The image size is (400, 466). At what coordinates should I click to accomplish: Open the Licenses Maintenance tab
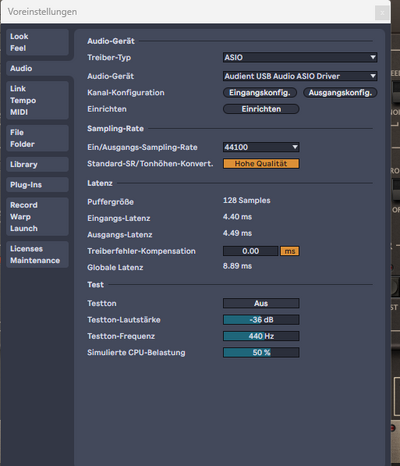[37, 255]
